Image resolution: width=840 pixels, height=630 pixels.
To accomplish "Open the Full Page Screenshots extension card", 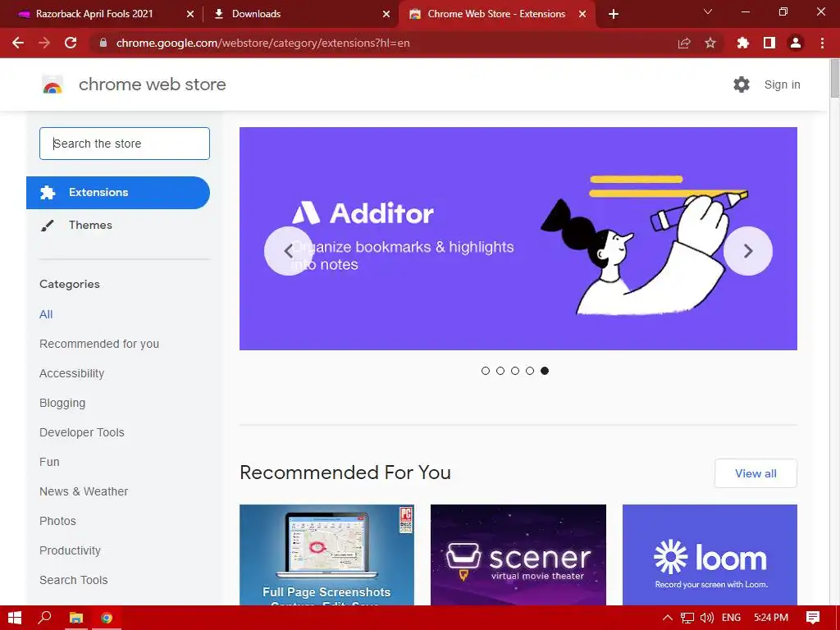I will point(326,555).
